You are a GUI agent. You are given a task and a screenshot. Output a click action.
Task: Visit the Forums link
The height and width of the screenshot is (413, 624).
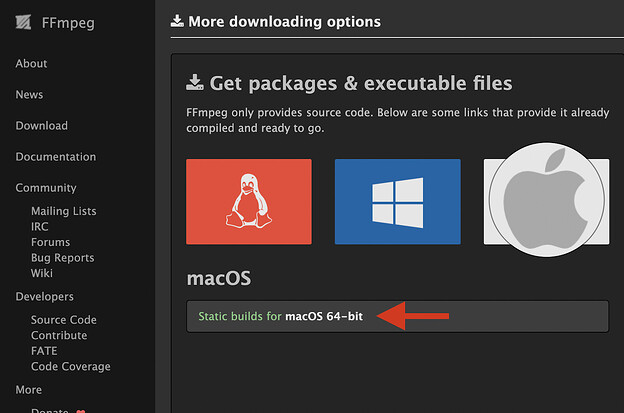[x=51, y=242]
